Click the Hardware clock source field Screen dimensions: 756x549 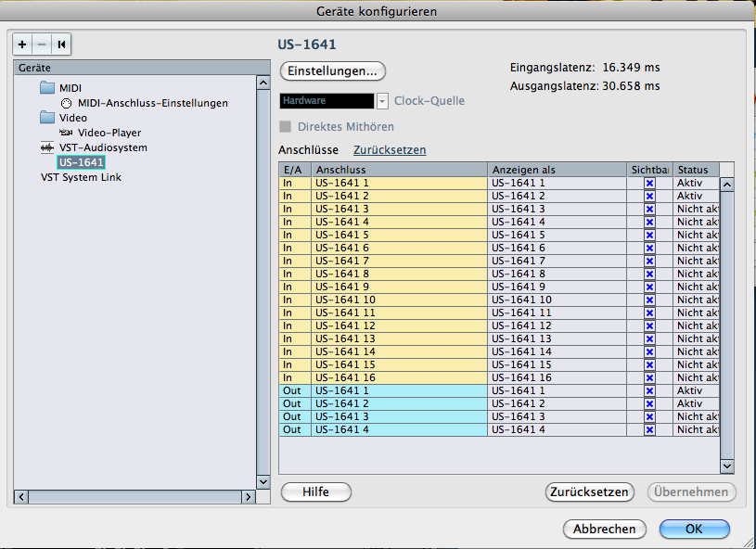327,101
